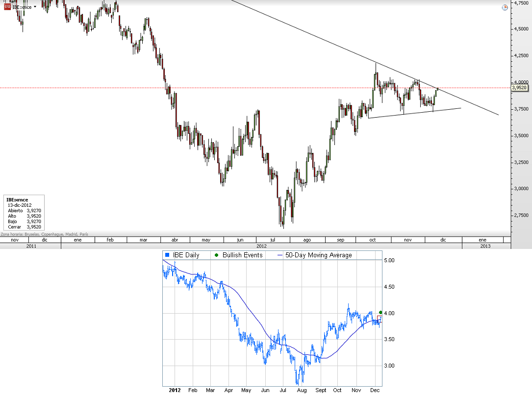Click the red box marker on lower chart
This screenshot has height=395, width=532.
coord(380,319)
